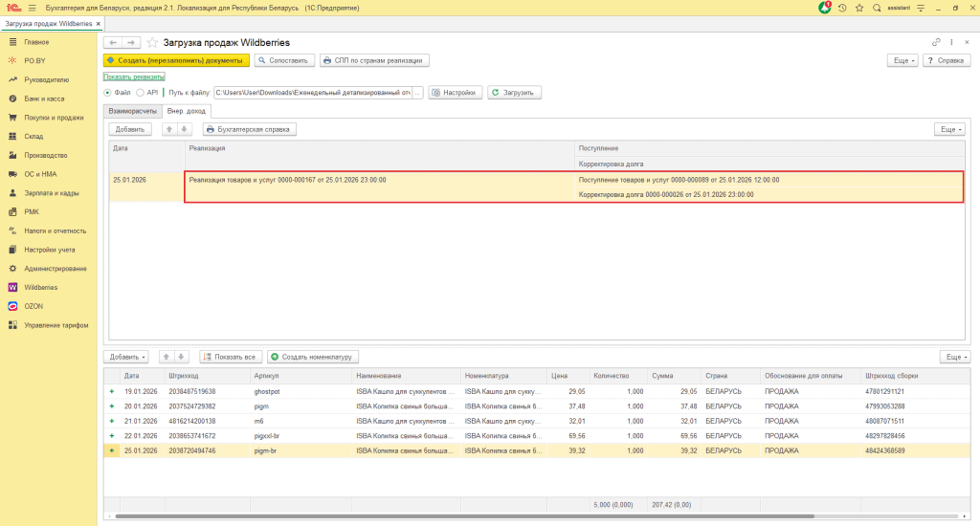Click the file path input field
The height and width of the screenshot is (526, 980).
[313, 93]
